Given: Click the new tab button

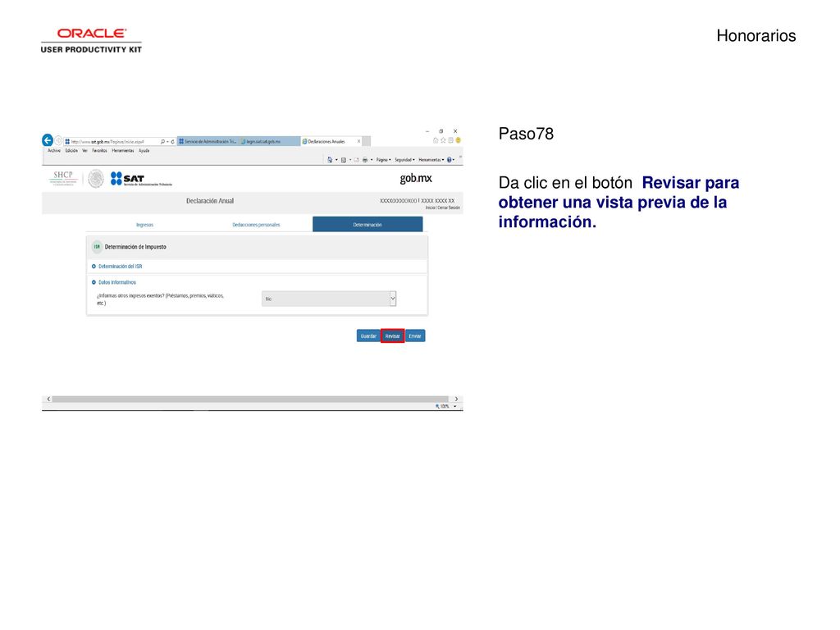Looking at the screenshot, I should 367,141.
